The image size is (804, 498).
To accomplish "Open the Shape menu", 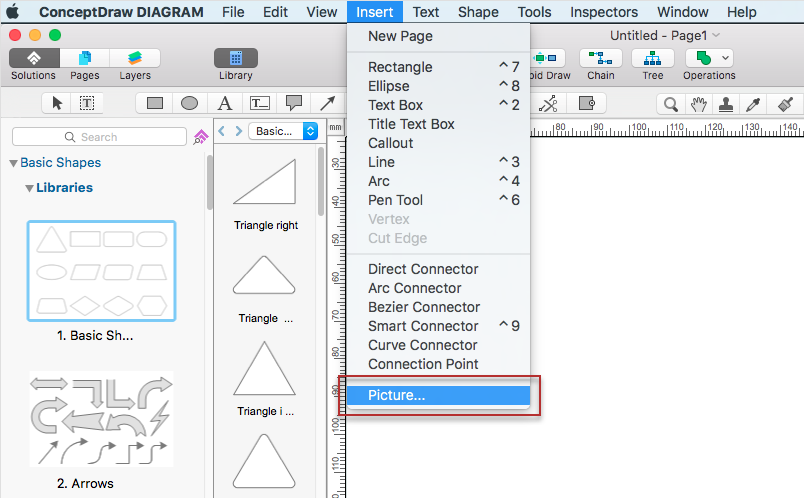I will click(478, 12).
